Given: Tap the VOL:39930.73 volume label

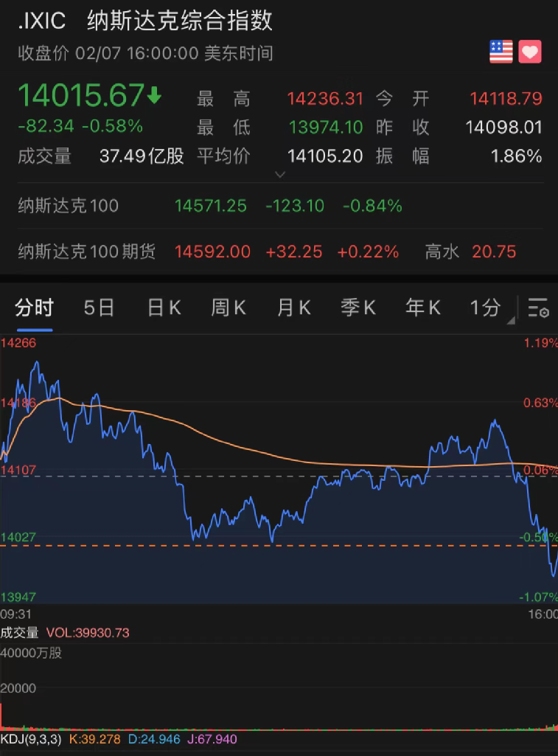Looking at the screenshot, I should point(88,633).
